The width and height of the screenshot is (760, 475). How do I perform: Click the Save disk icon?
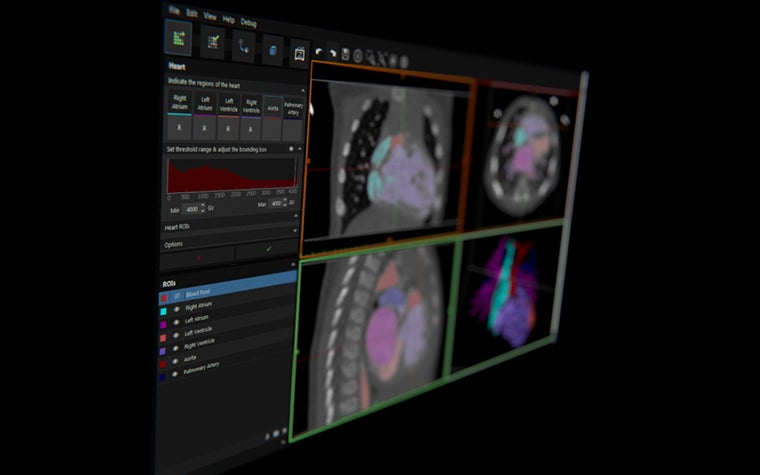[346, 55]
